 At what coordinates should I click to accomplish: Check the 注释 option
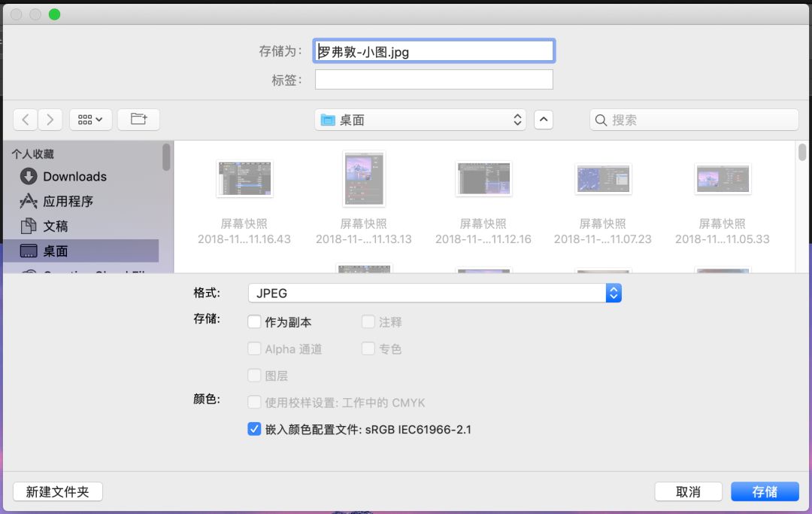point(368,321)
